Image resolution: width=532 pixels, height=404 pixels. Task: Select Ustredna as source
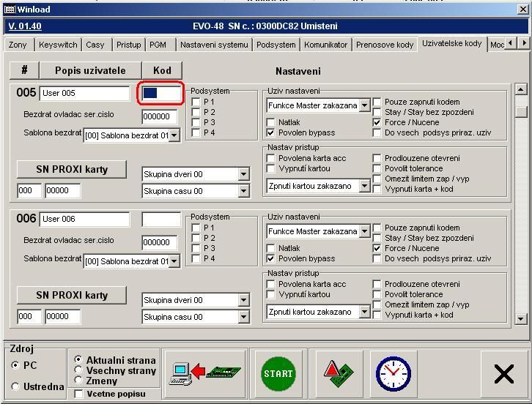(16, 386)
